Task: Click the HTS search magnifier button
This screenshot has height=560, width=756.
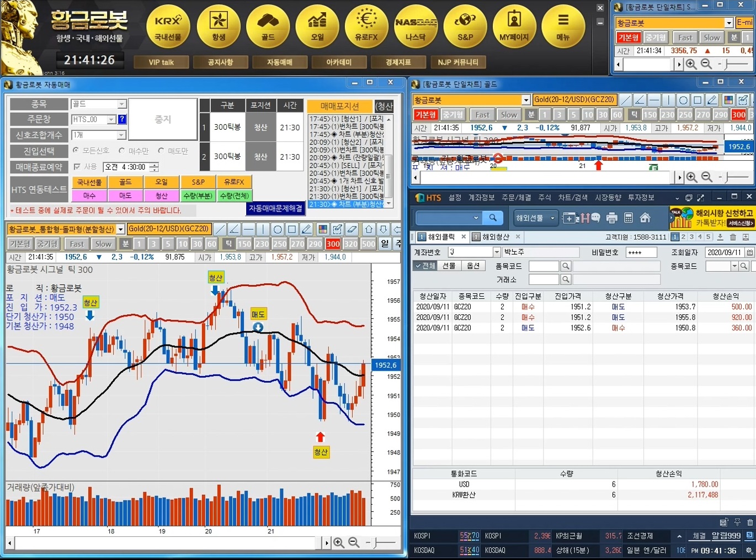Action: (x=493, y=218)
